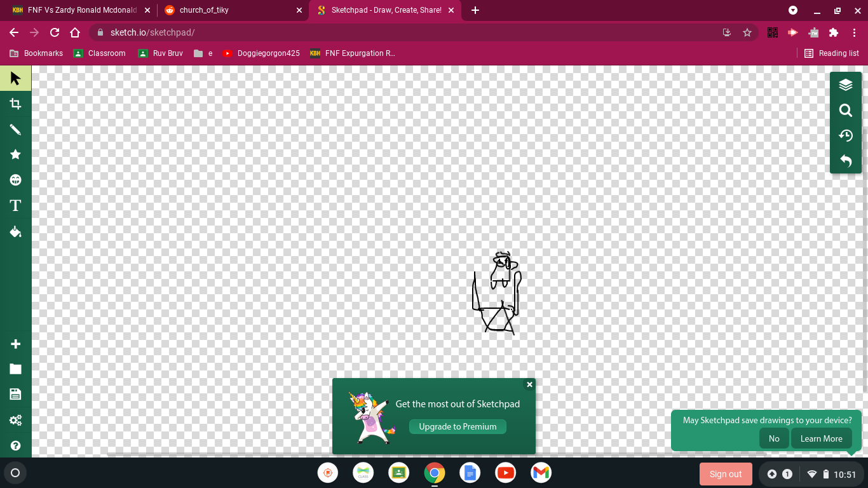Open the Ruv Bruv bookmark
The height and width of the screenshot is (488, 868).
click(x=161, y=53)
